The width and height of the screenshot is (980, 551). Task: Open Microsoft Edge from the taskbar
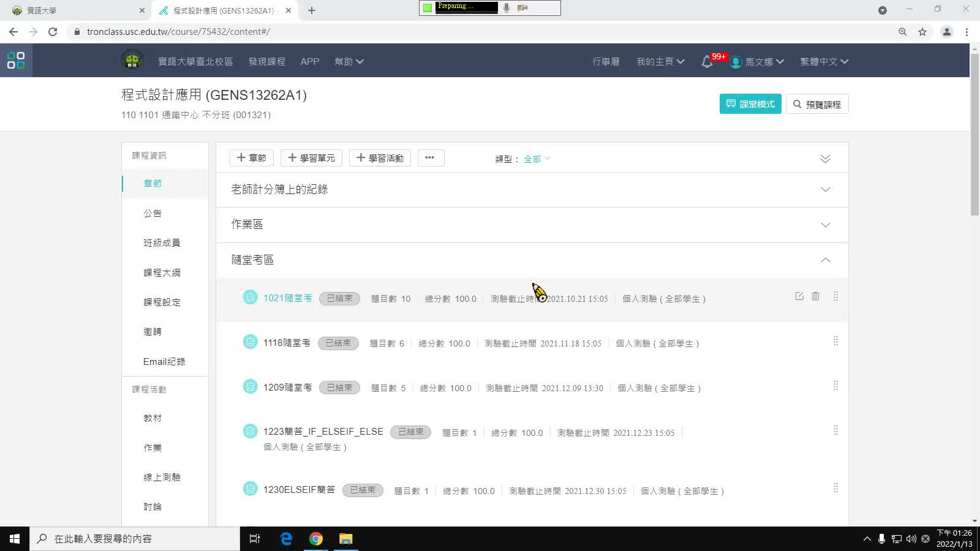286,539
